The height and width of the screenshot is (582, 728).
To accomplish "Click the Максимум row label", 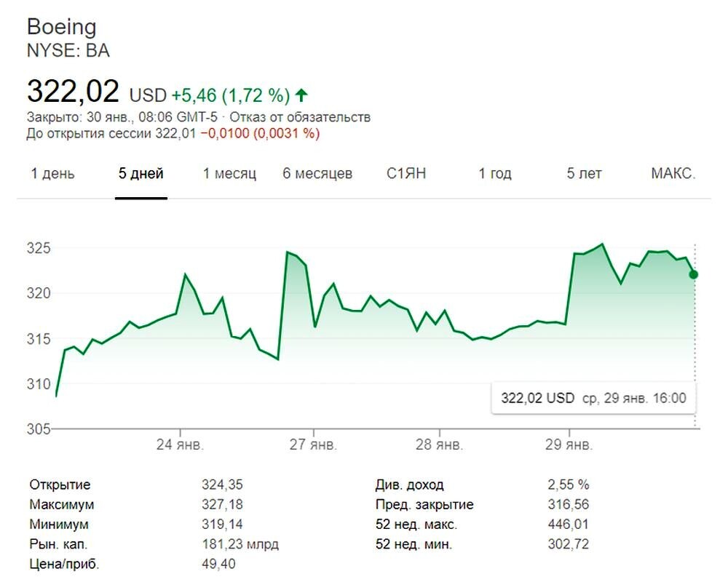I will click(62, 504).
